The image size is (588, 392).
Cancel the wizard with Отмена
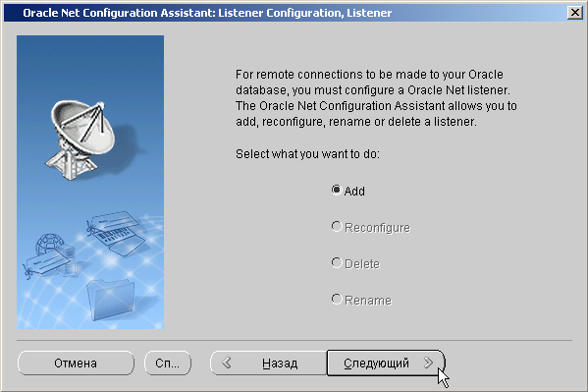(76, 364)
